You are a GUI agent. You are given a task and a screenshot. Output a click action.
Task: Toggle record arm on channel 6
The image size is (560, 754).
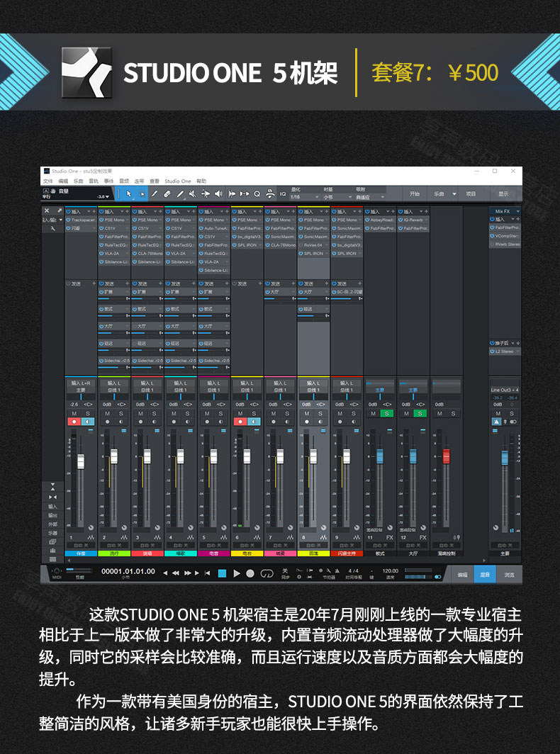240,422
